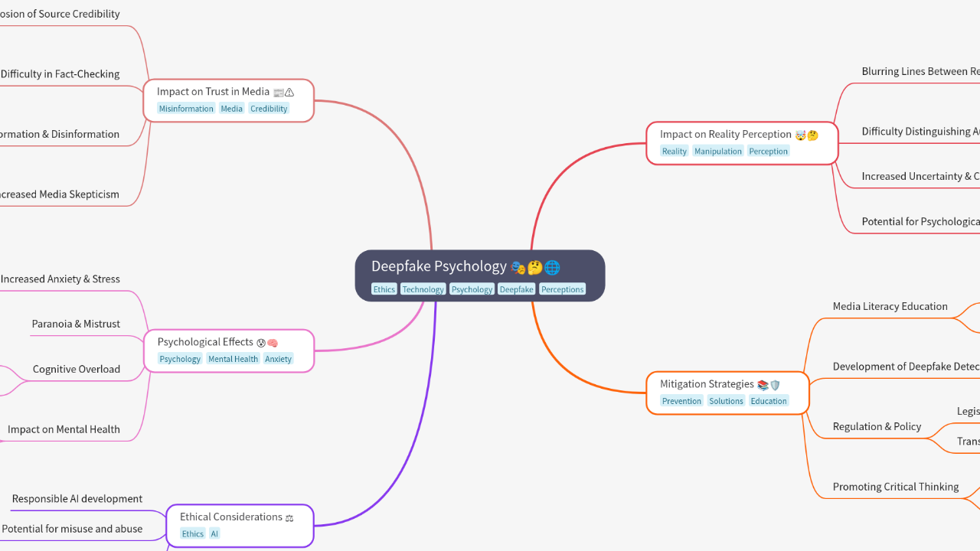This screenshot has height=551, width=980.
Task: Click the Perceptions tag on central node
Action: tap(563, 289)
